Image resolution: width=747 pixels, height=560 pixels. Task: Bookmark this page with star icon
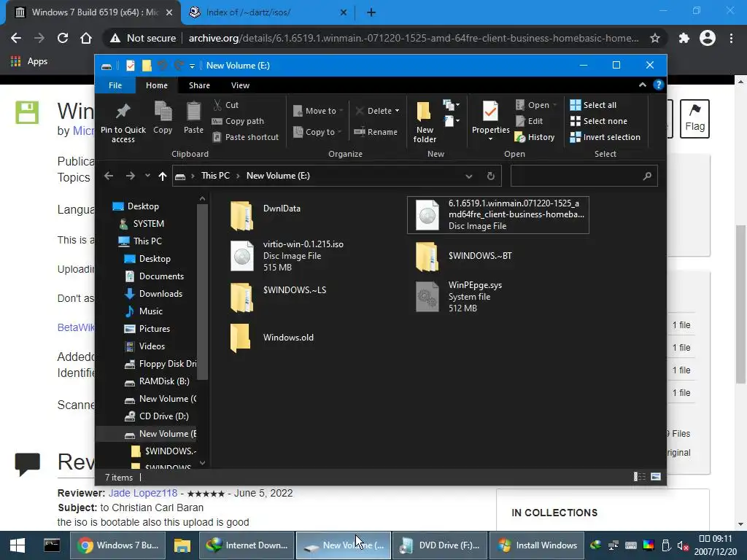tap(655, 38)
